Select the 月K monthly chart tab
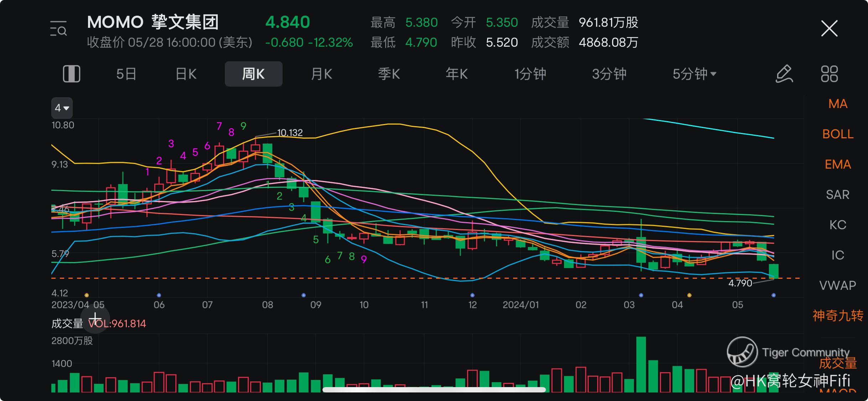The width and height of the screenshot is (868, 401). 321,74
